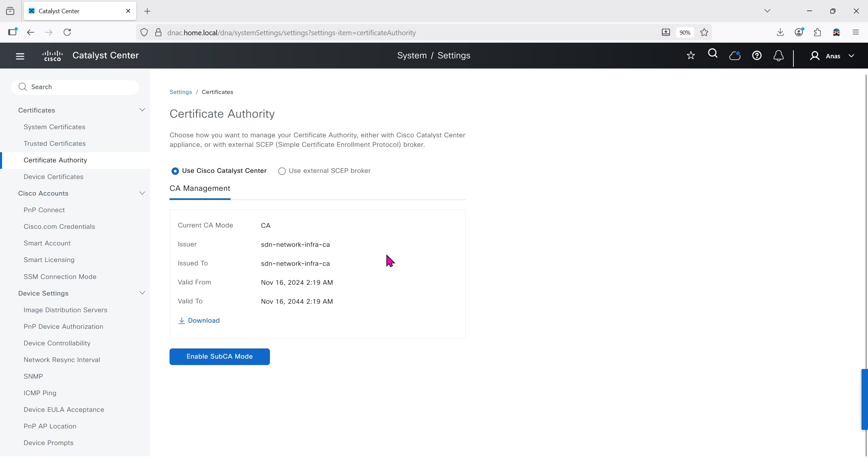868x463 pixels.
Task: Open System Certificates in sidebar
Action: click(x=54, y=127)
